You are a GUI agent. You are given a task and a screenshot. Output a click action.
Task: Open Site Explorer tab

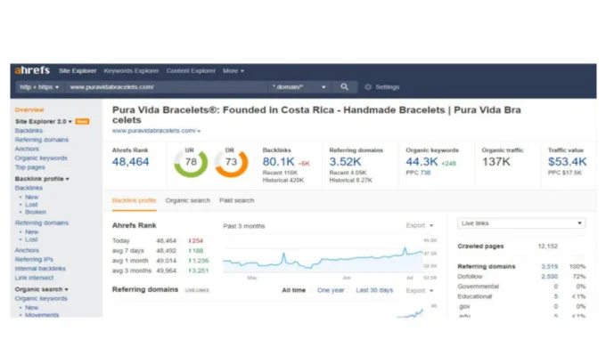[x=78, y=70]
